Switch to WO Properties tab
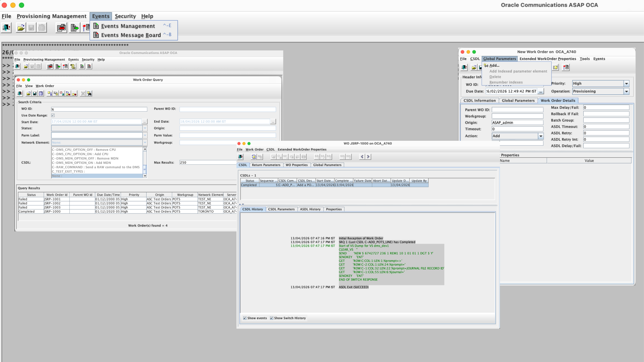 pyautogui.click(x=297, y=165)
